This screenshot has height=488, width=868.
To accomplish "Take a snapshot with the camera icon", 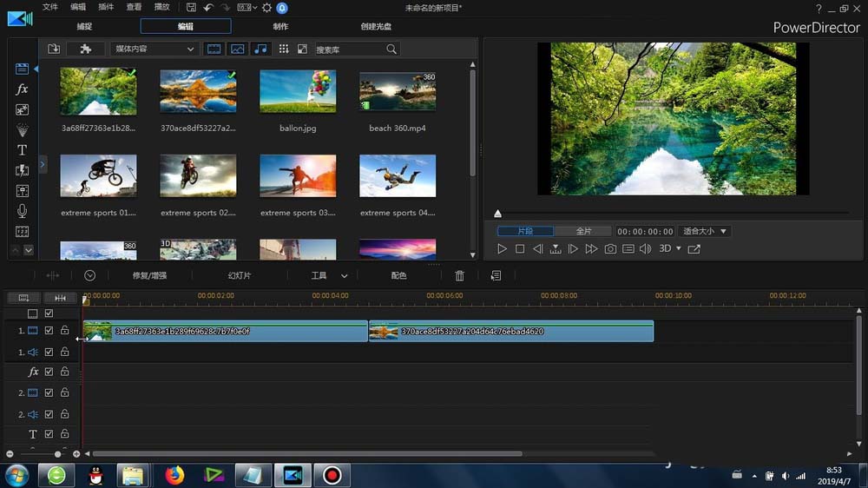I will pos(610,249).
